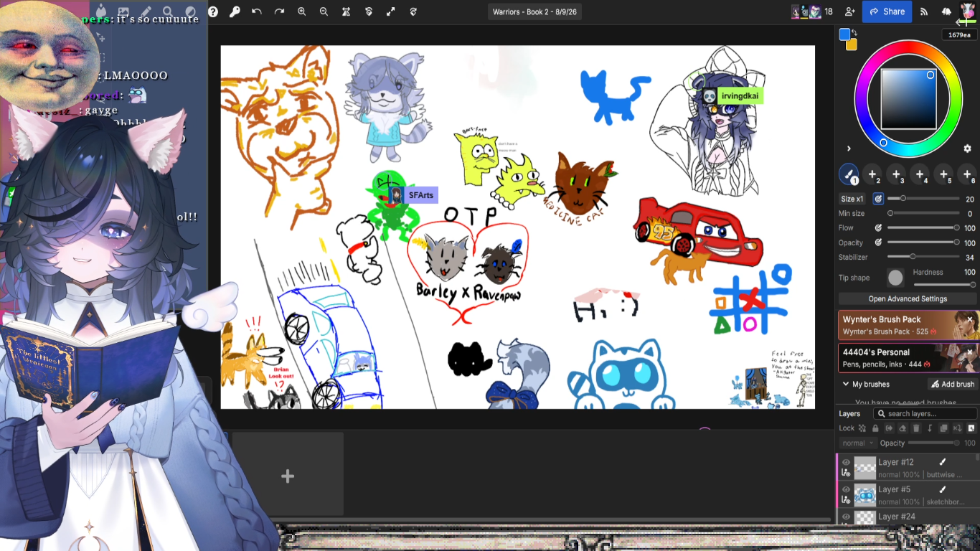Select the Layer #5 thumbnail
This screenshot has width=980, height=551.
[x=865, y=495]
